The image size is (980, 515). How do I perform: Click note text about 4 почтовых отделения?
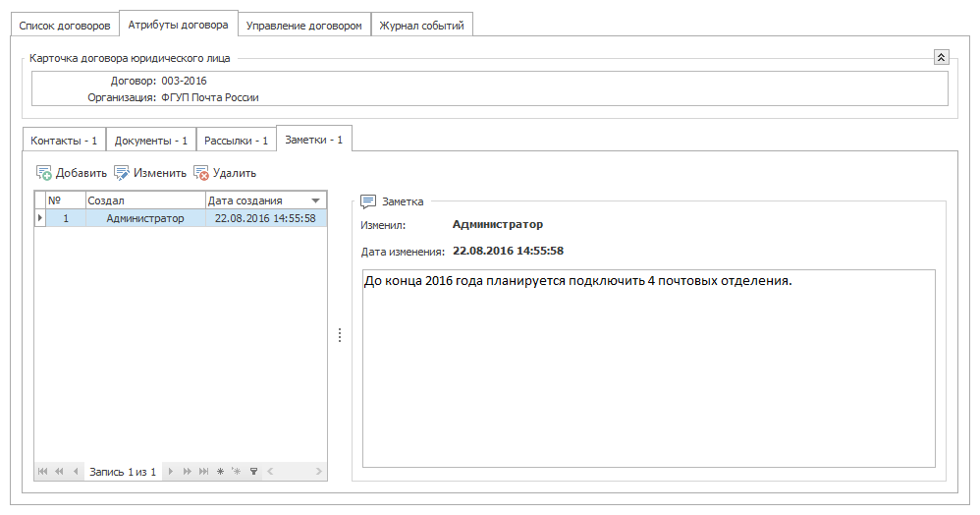pyautogui.click(x=578, y=281)
